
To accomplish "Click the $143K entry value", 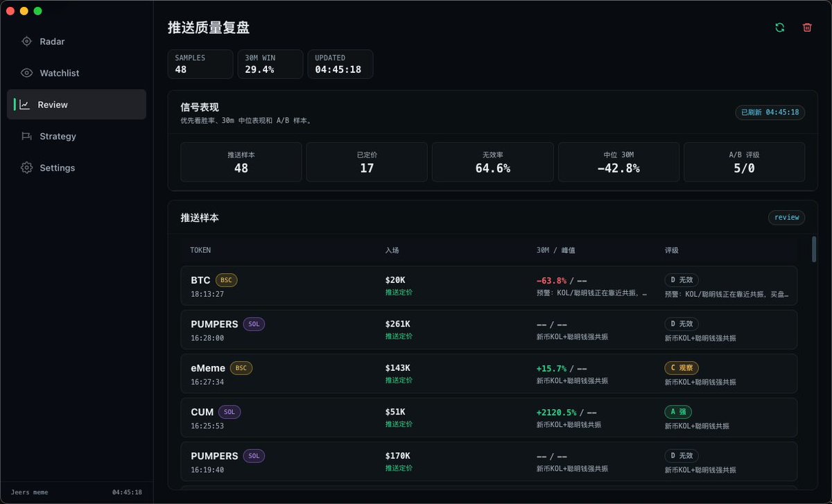I will pyautogui.click(x=398, y=368).
